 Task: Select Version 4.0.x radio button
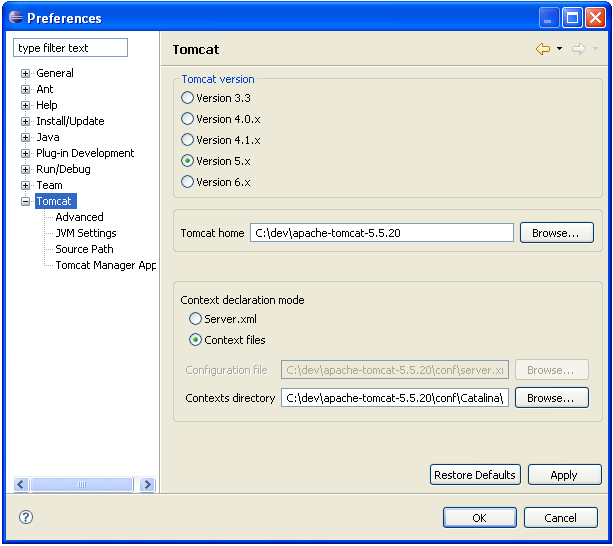pyautogui.click(x=187, y=119)
